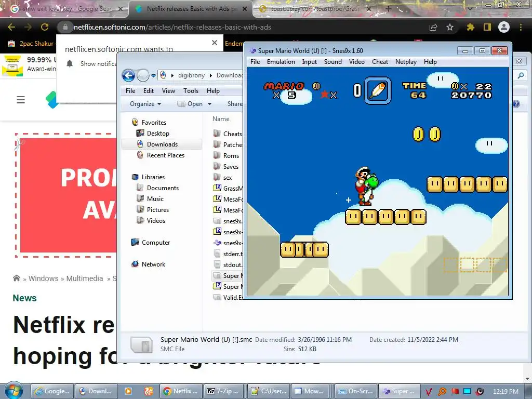Screen dimensions: 532x399
Task: Select the stderr text file icon
Action: (217, 254)
